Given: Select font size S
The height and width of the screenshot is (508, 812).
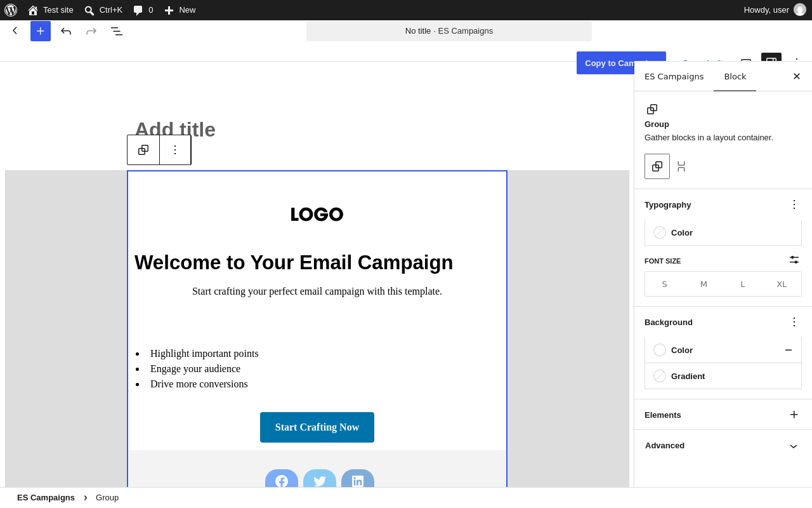Looking at the screenshot, I should [664, 284].
